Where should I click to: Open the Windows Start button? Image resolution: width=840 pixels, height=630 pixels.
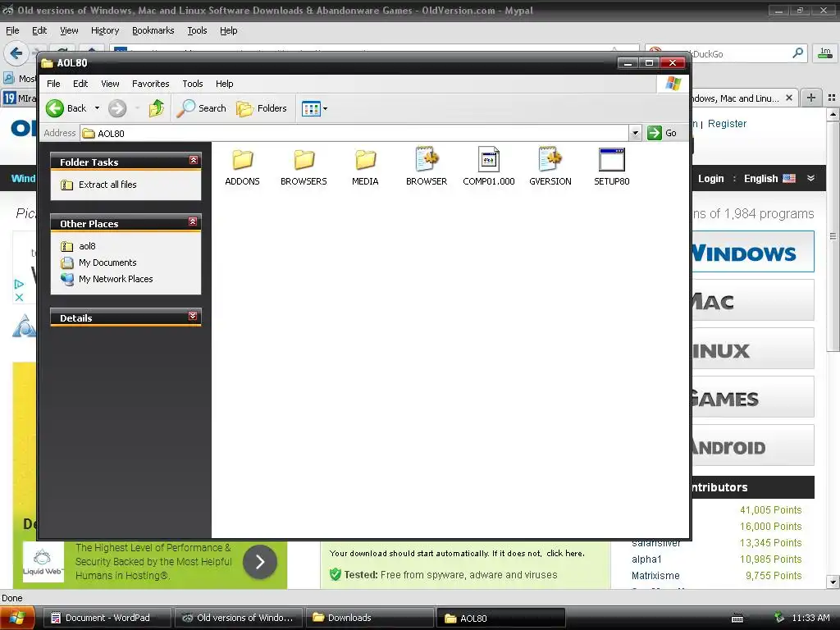coord(17,618)
